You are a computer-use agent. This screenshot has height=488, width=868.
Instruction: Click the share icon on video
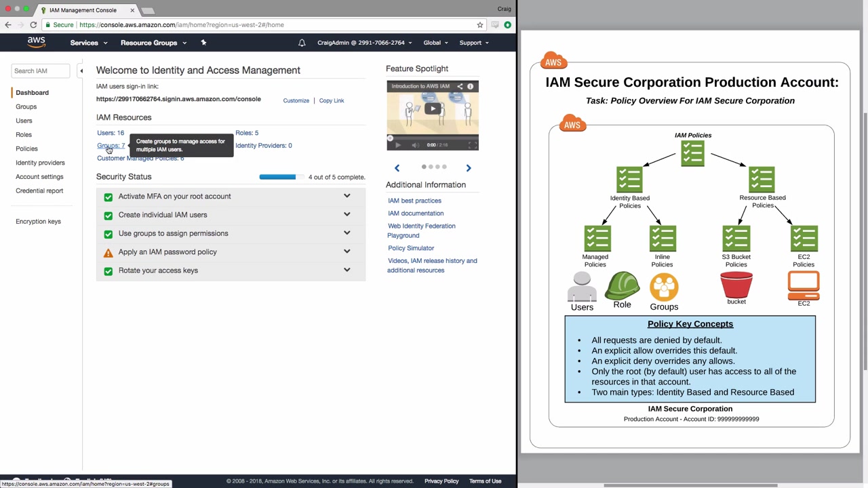pos(460,87)
